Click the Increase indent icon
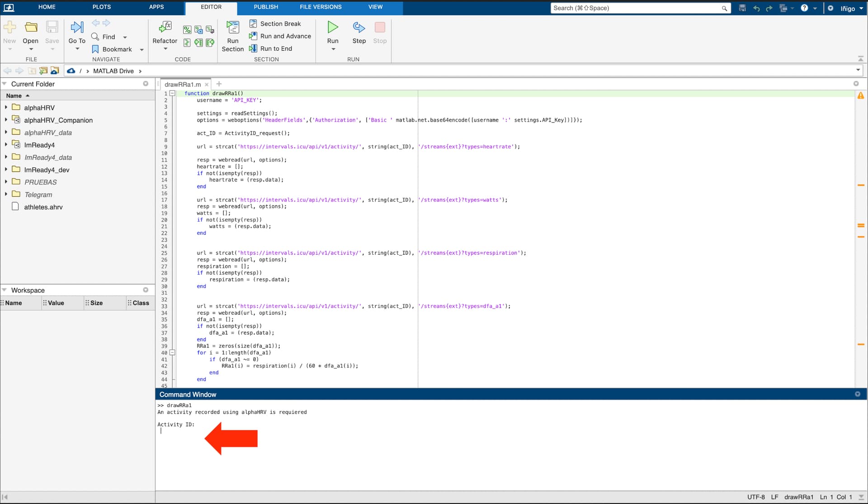Image resolution: width=868 pixels, height=504 pixels. point(198,43)
